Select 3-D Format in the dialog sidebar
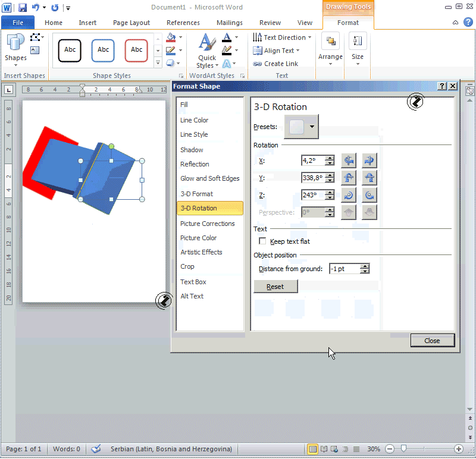Viewport: 476px width, 459px height. [197, 194]
